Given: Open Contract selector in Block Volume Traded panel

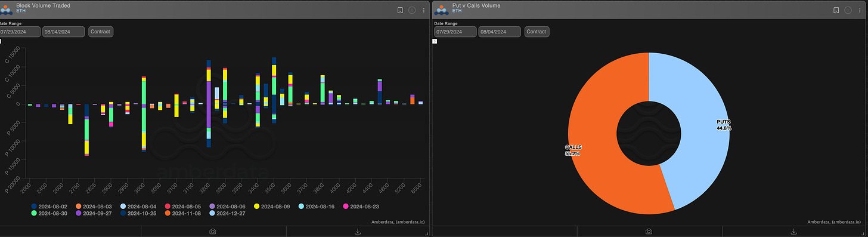Looking at the screenshot, I should [x=100, y=32].
